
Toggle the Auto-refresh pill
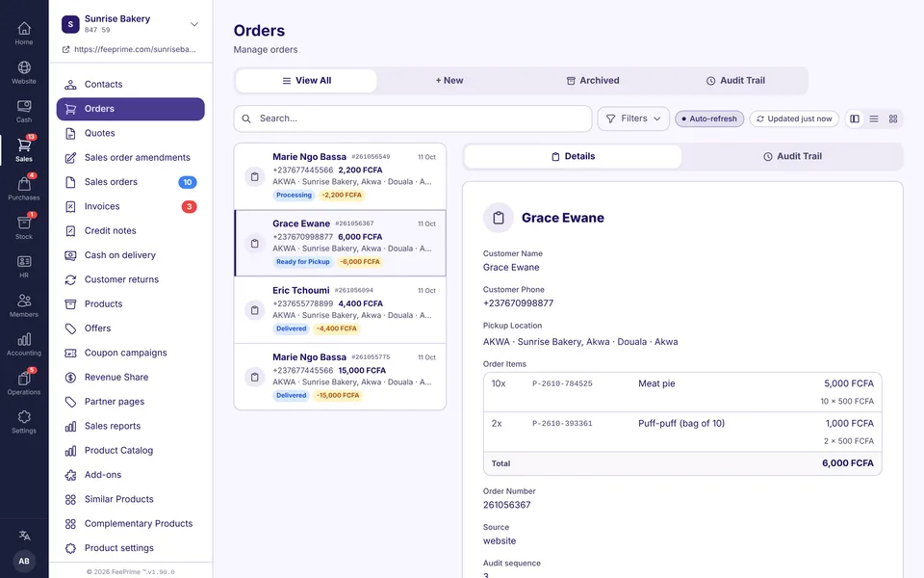[x=709, y=118]
